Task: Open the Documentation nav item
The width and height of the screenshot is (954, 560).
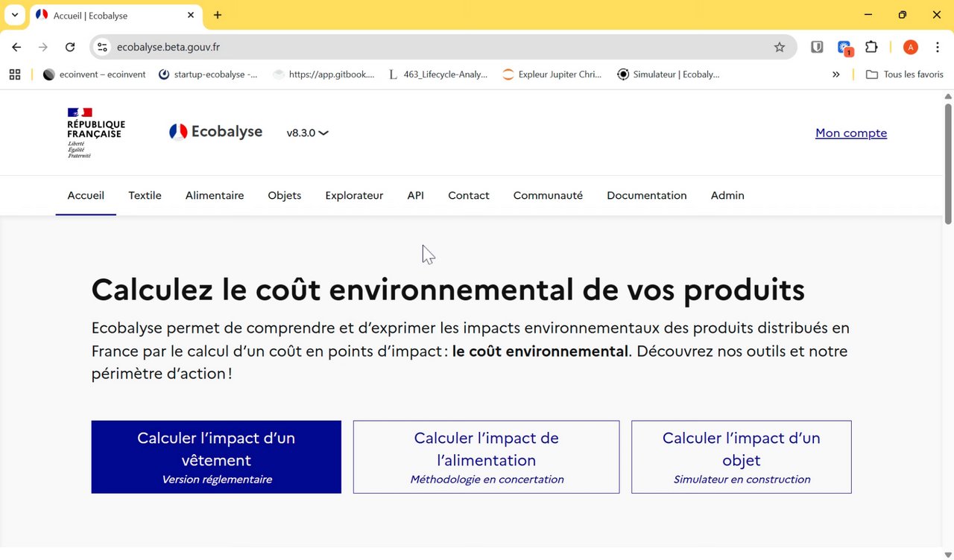Action: tap(646, 195)
